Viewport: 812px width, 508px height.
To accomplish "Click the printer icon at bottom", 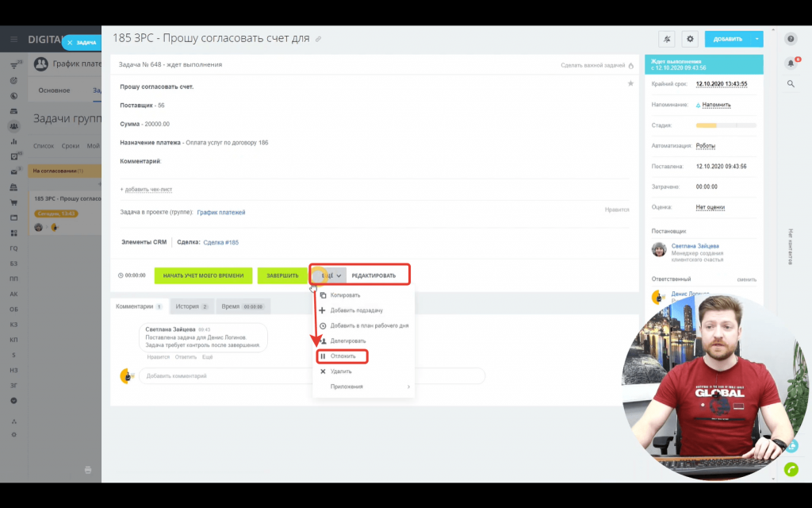I will (x=88, y=470).
